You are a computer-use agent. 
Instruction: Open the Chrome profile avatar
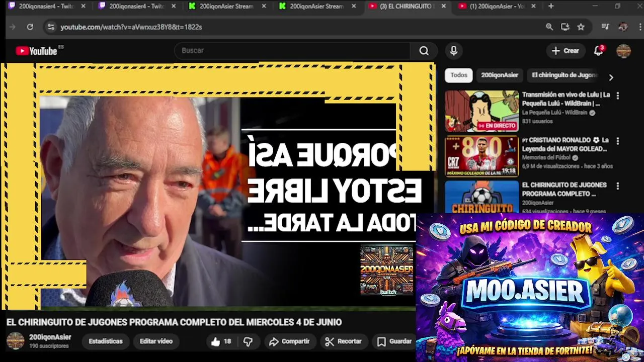[623, 27]
